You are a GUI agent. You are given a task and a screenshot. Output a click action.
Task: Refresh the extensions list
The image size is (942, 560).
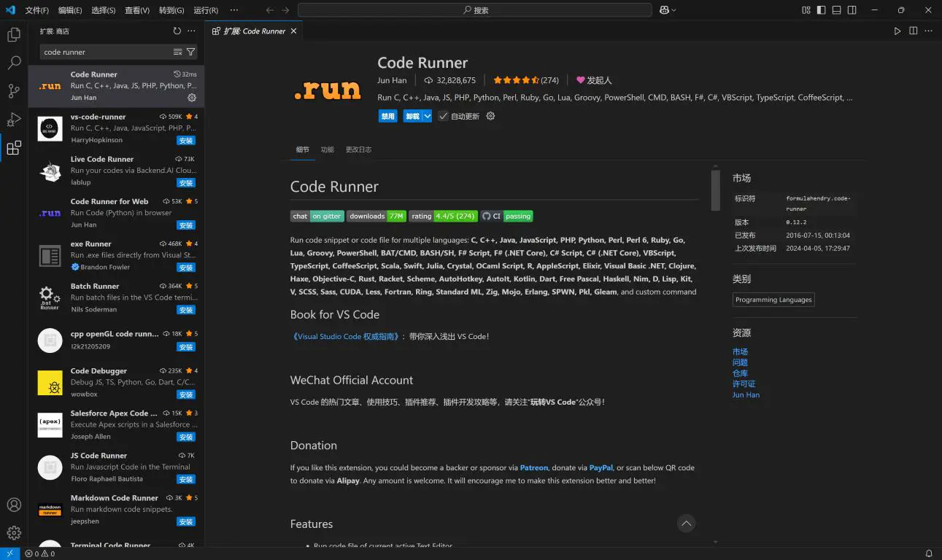(177, 31)
